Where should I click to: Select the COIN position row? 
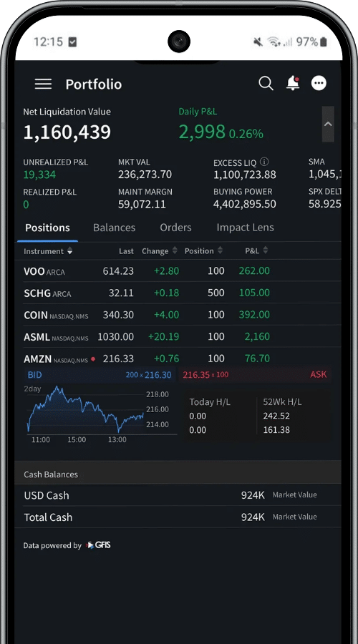coord(178,315)
